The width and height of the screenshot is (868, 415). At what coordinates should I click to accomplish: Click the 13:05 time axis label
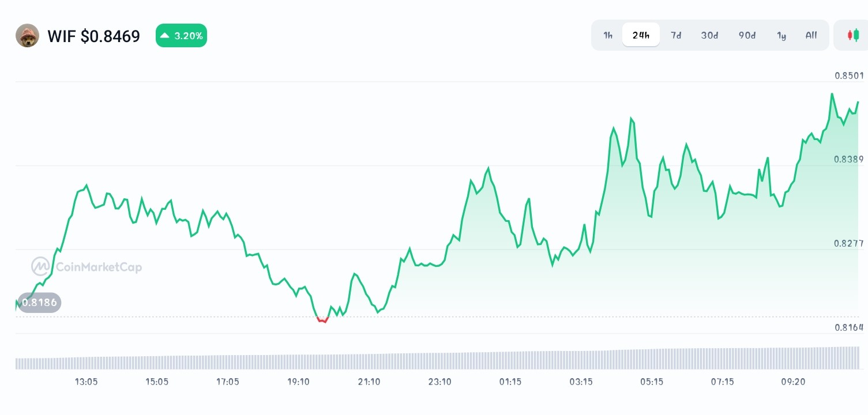coord(86,382)
